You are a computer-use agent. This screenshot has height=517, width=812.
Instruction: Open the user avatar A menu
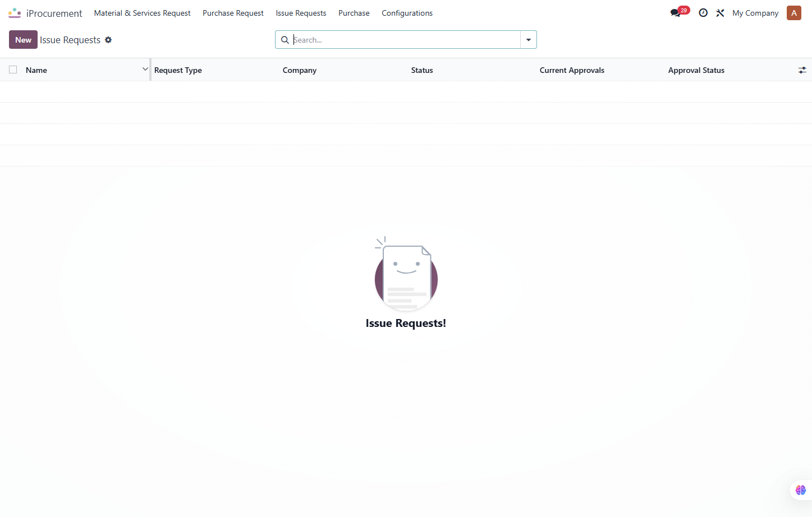(x=794, y=13)
